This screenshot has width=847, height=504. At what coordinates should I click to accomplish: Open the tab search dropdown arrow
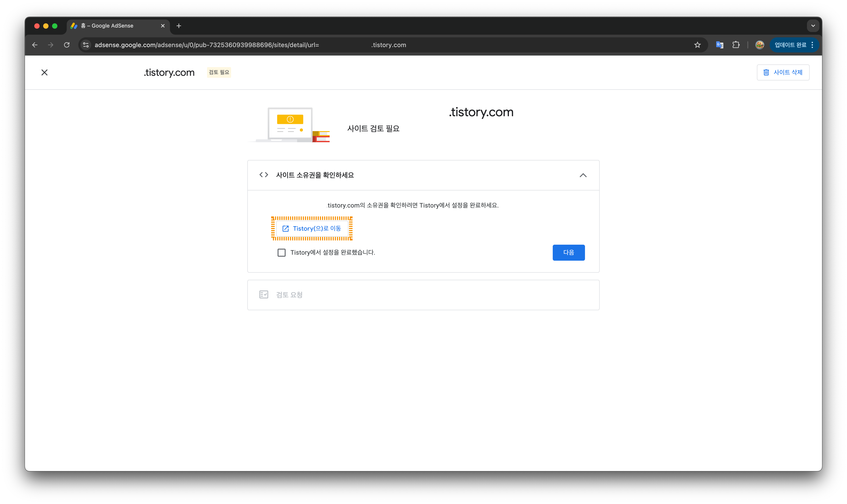[x=813, y=26]
